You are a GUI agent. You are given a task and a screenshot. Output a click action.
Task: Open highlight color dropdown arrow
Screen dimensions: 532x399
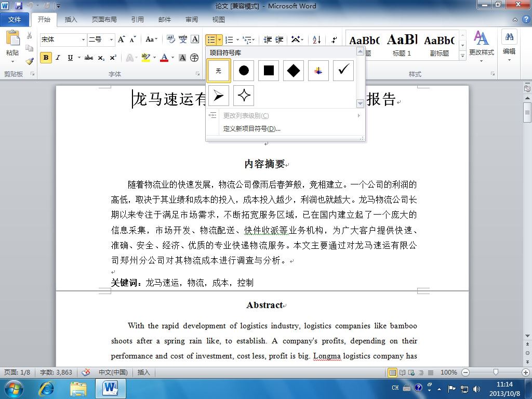click(154, 58)
